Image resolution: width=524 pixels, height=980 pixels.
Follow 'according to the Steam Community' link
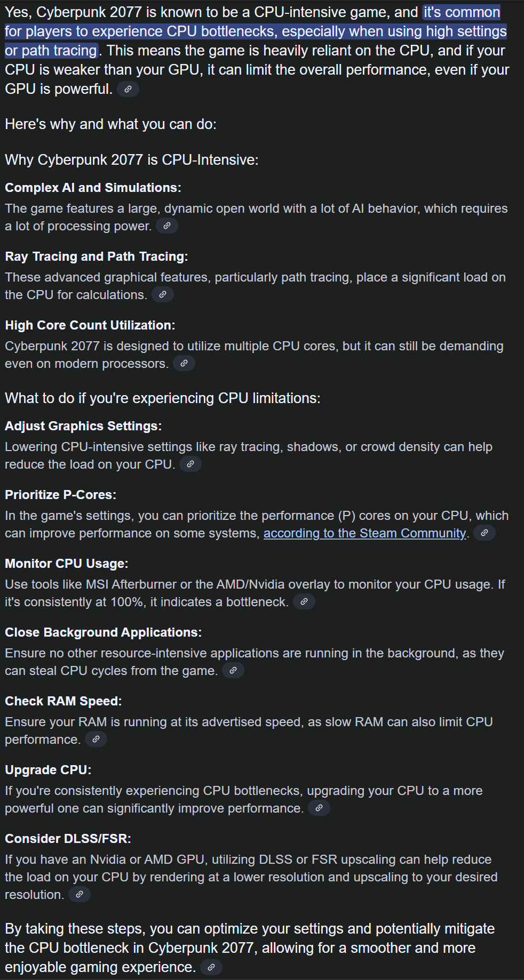(365, 533)
